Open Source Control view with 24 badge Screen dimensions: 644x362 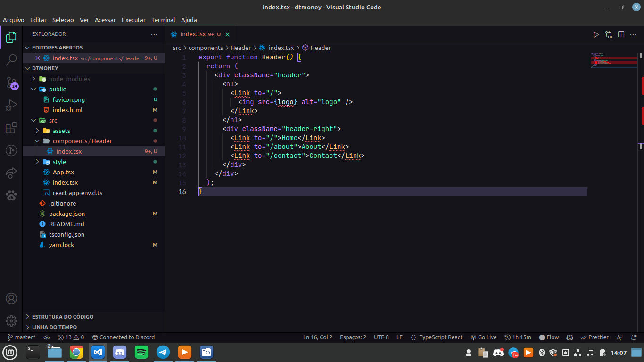(x=11, y=83)
